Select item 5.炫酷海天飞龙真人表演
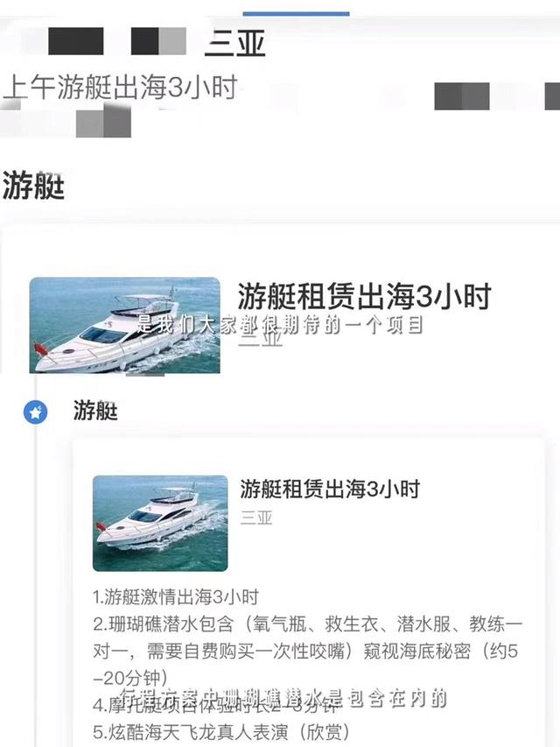560x747 pixels. tap(221, 732)
